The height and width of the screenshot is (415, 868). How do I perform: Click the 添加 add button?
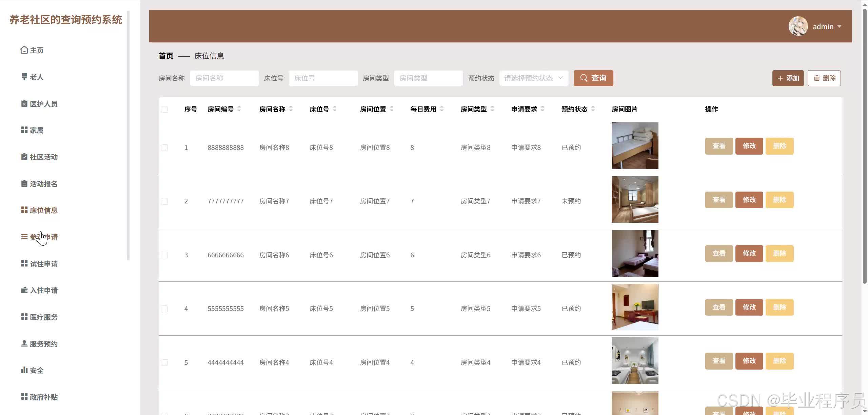(788, 78)
